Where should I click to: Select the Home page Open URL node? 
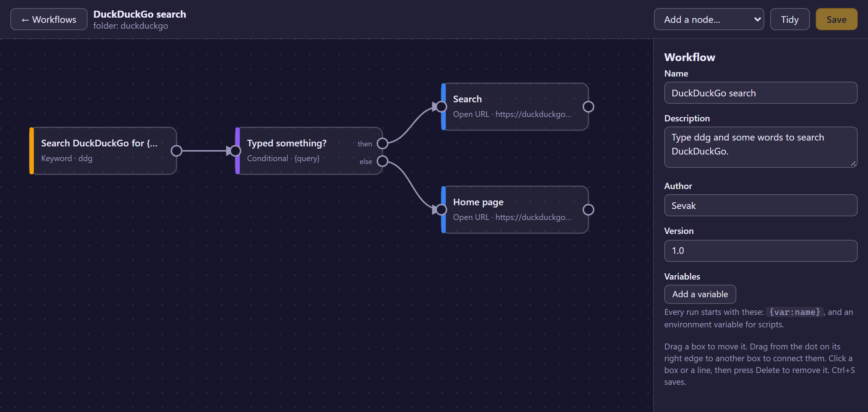pyautogui.click(x=515, y=210)
